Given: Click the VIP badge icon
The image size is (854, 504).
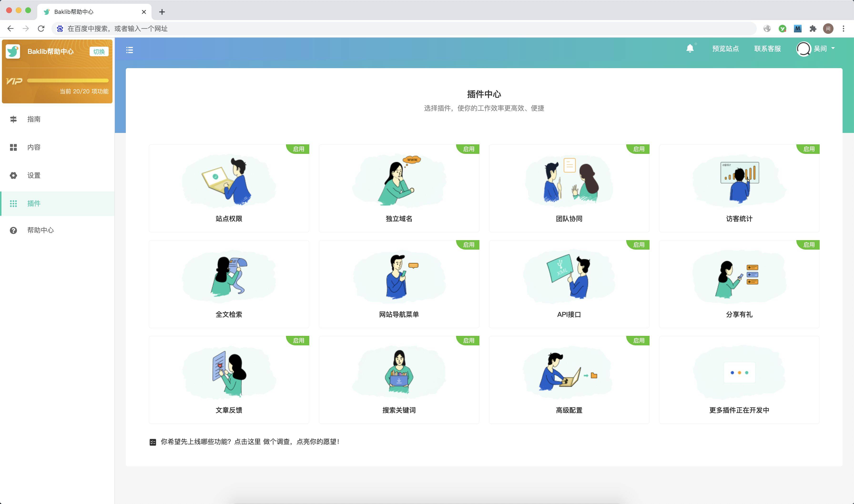Looking at the screenshot, I should click(14, 81).
